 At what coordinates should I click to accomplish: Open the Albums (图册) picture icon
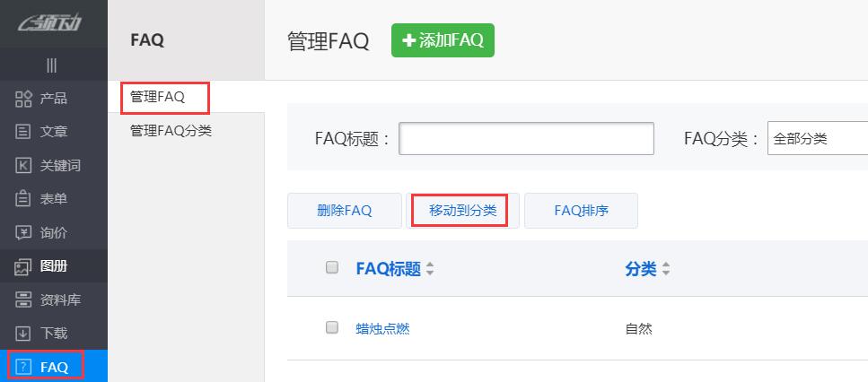click(24, 266)
